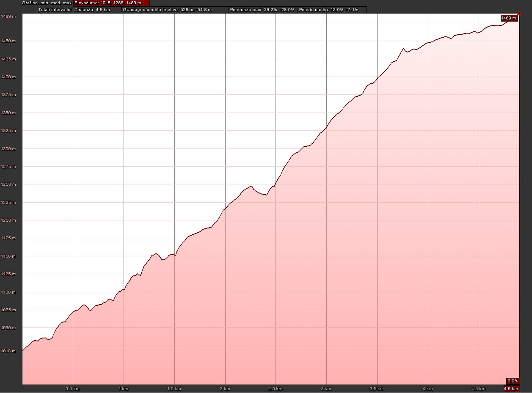Click the Pendio medio field

point(332,9)
